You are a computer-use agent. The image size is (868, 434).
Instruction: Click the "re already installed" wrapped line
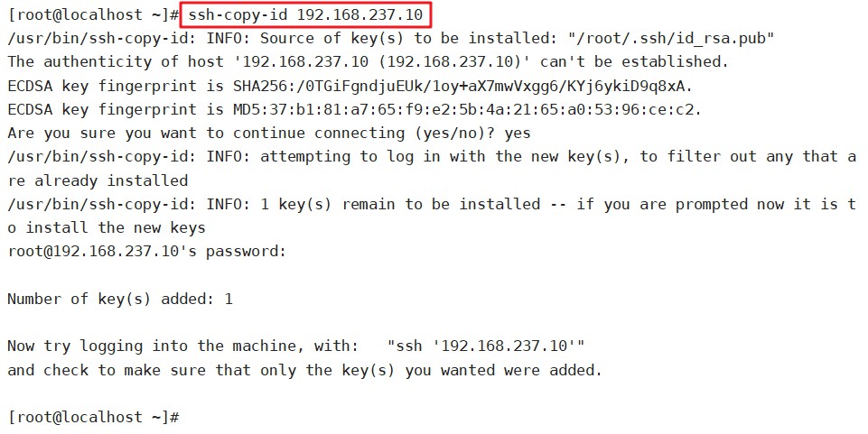click(98, 180)
